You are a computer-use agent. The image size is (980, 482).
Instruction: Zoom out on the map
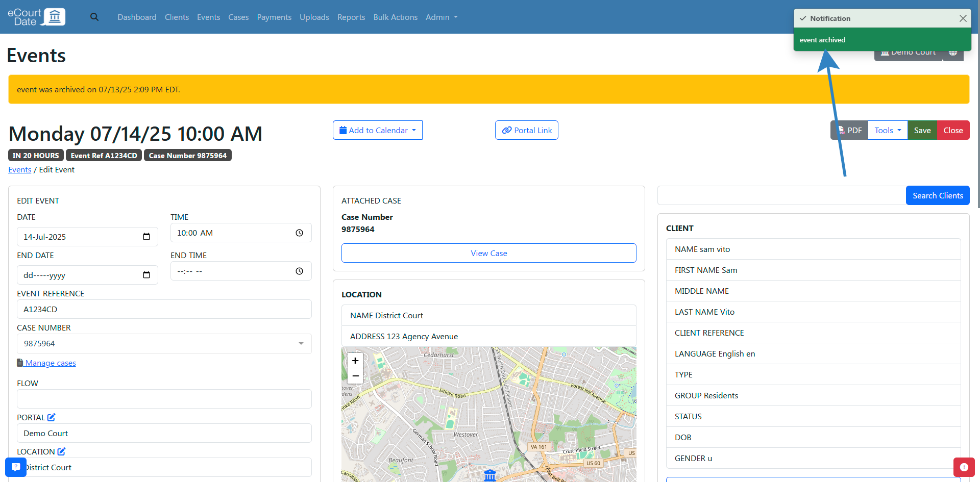(x=355, y=376)
